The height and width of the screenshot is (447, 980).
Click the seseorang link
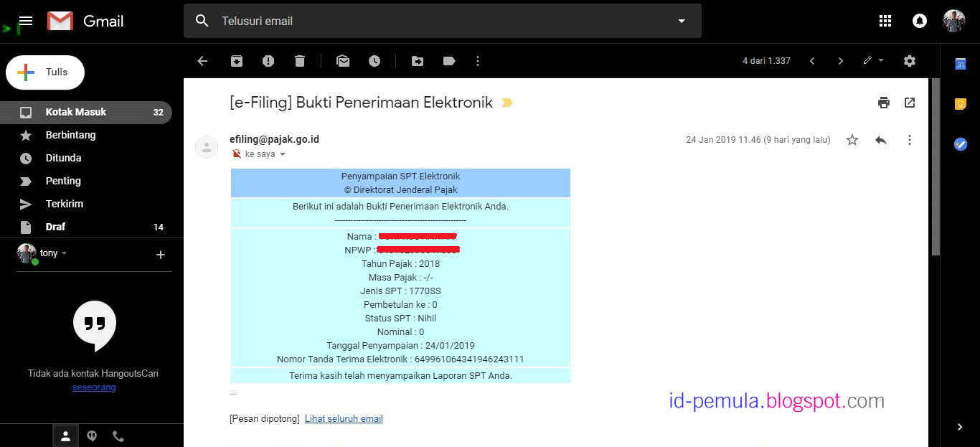click(94, 387)
